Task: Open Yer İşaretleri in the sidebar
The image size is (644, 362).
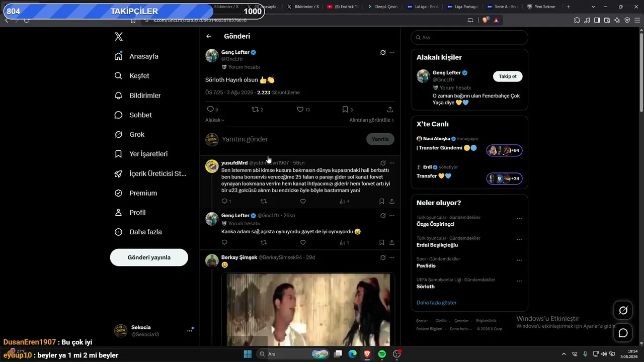Action: coord(141,154)
